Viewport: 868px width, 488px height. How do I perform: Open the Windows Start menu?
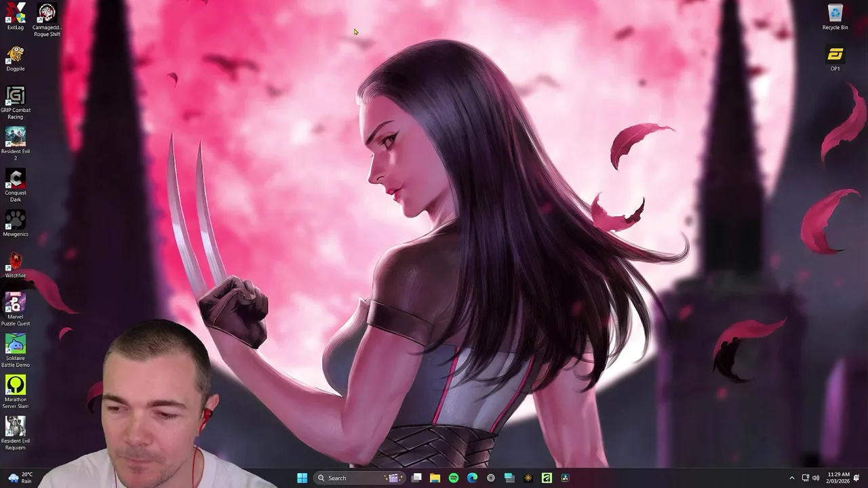[x=302, y=478]
